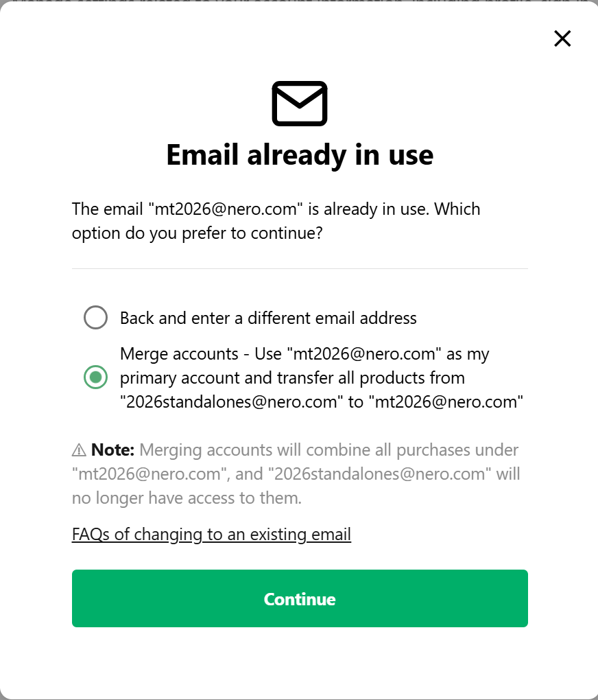Click "no longer have access to them" text
Image resolution: width=598 pixels, height=700 pixels.
[x=187, y=498]
